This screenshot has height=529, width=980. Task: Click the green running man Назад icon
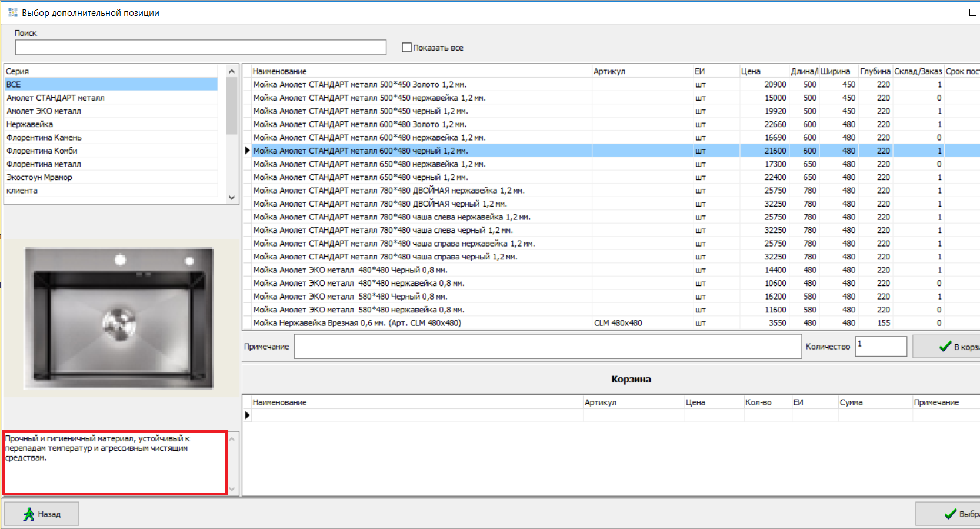(29, 514)
